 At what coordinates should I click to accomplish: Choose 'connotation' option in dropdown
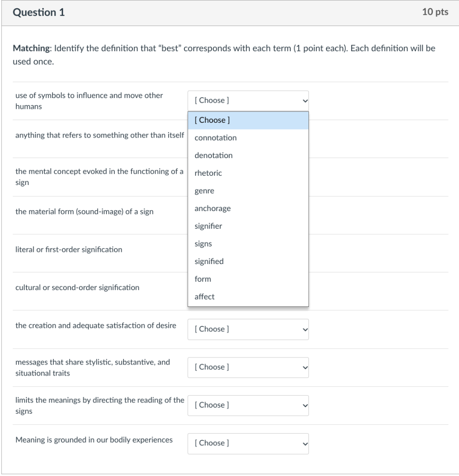[248, 138]
